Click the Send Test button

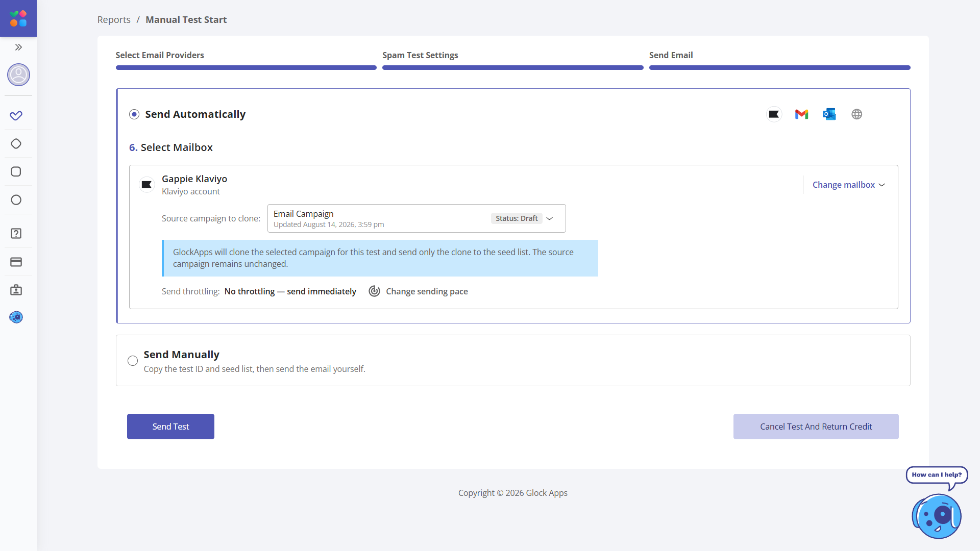[170, 427]
